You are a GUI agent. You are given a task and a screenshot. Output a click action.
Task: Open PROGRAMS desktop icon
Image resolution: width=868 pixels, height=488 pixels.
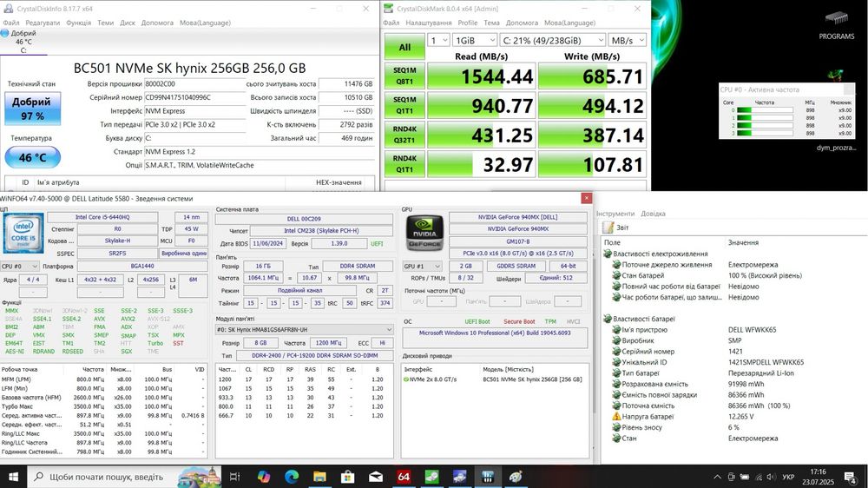[837, 25]
